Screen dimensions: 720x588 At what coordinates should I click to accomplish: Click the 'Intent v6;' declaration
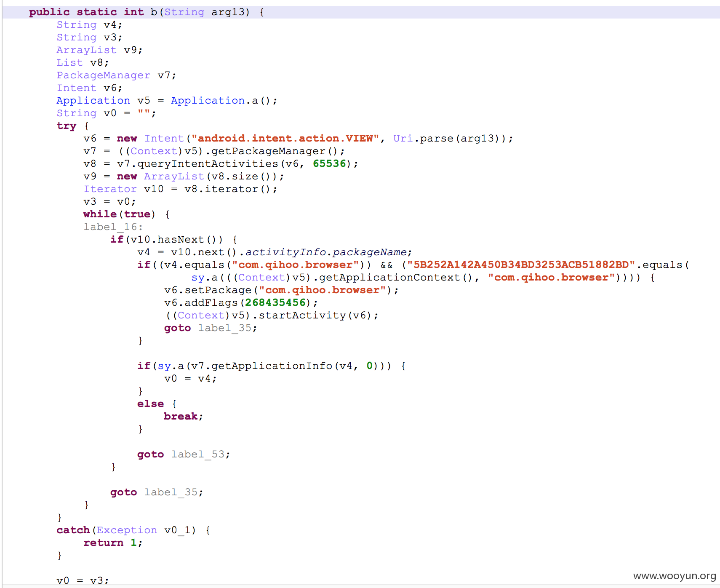89,88
